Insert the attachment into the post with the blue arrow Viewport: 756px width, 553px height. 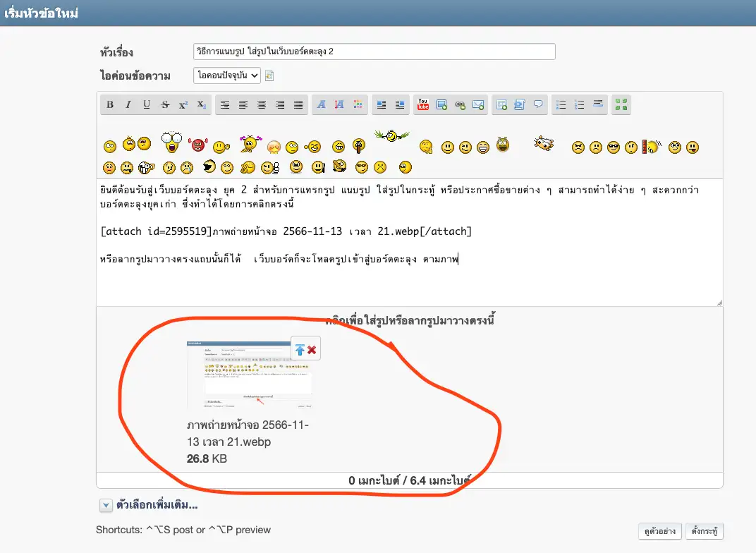coord(300,350)
